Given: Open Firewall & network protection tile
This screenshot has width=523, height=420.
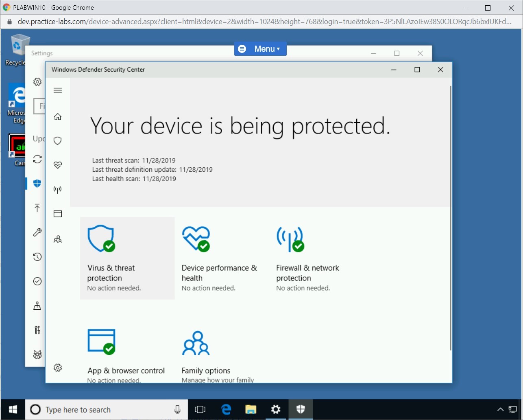Looking at the screenshot, I should click(x=307, y=258).
